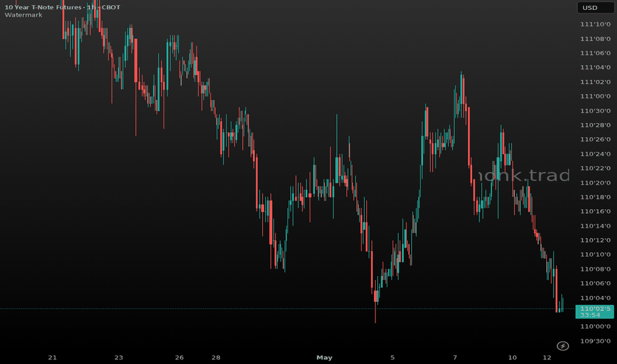Click date 21 on time axis

[52, 357]
